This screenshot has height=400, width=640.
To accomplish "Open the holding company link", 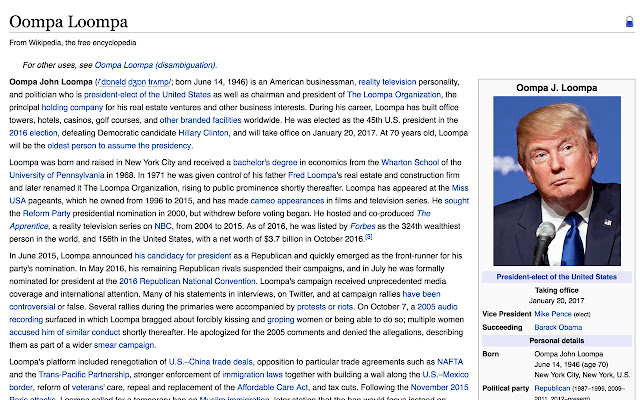I will coord(72,107).
